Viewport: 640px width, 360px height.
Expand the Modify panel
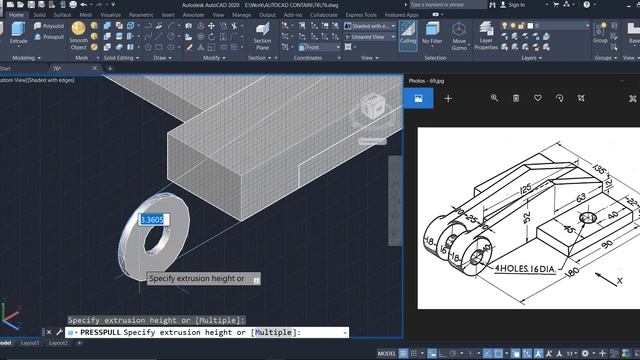(x=214, y=58)
